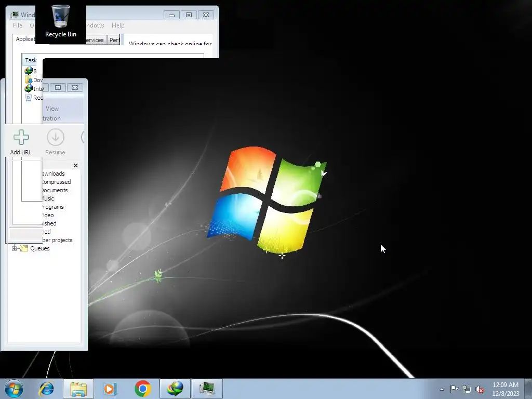Open the clock showing 12:09 AM
This screenshot has width=532, height=399.
[x=506, y=389]
